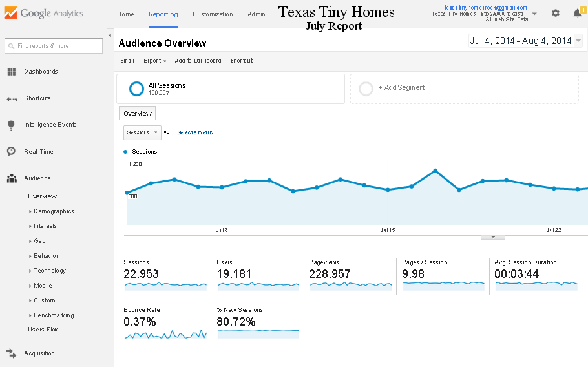The width and height of the screenshot is (588, 367).
Task: Click the Bounce Rate value 0.37%
Action: [140, 322]
